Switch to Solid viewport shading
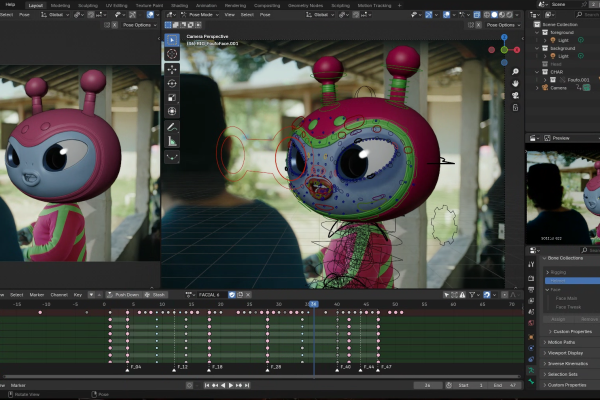 pyautogui.click(x=494, y=15)
